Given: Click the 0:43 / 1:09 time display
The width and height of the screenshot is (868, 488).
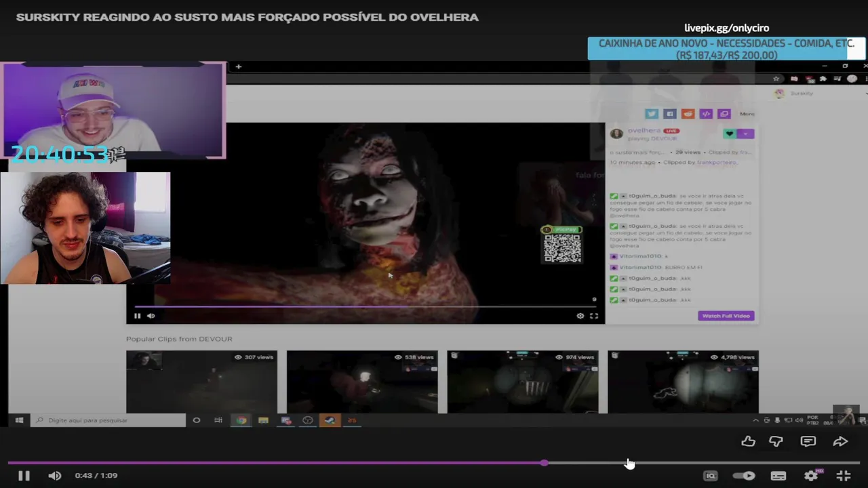Looking at the screenshot, I should [x=96, y=476].
